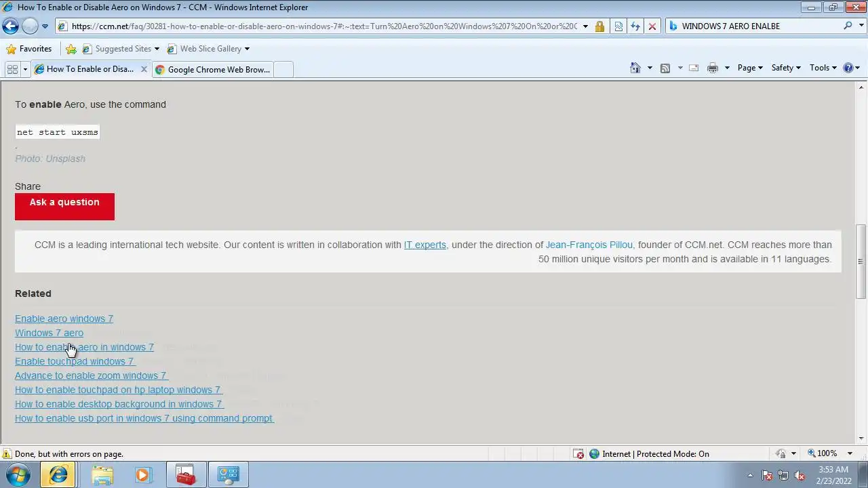Open the Favorites button

click(x=28, y=49)
